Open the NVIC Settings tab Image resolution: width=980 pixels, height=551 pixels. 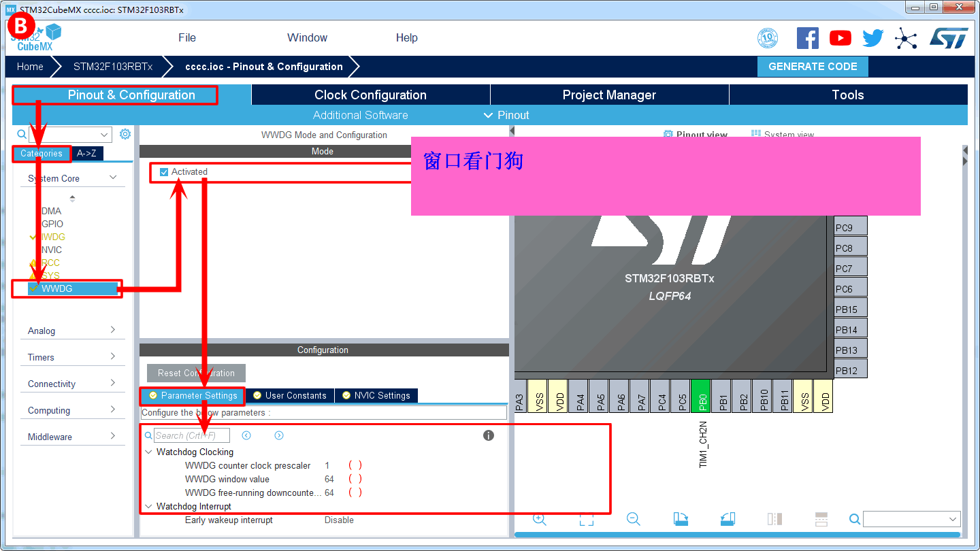376,395
